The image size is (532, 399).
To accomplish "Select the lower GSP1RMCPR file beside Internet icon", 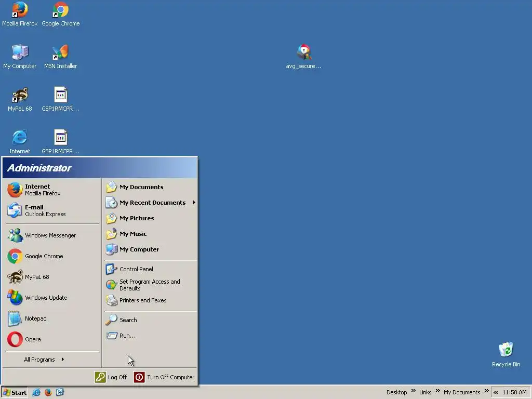I will click(x=60, y=142).
